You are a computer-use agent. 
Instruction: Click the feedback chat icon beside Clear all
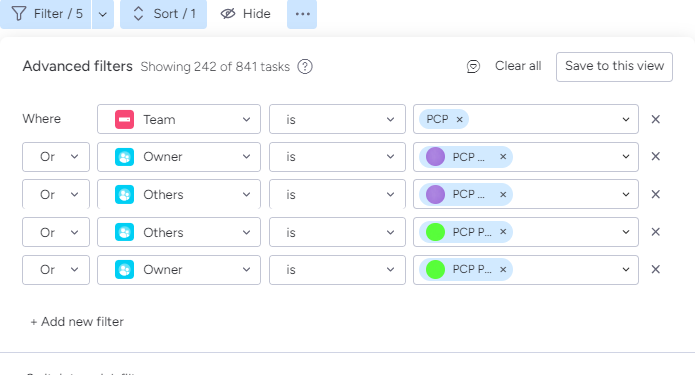point(473,66)
